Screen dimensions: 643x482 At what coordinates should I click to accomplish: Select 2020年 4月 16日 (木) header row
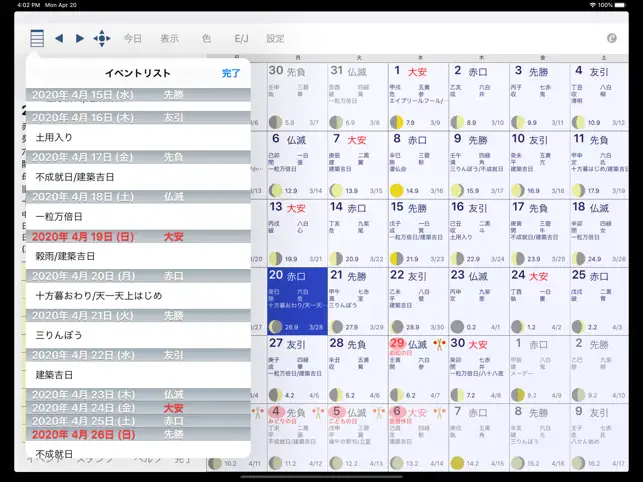pyautogui.click(x=138, y=118)
